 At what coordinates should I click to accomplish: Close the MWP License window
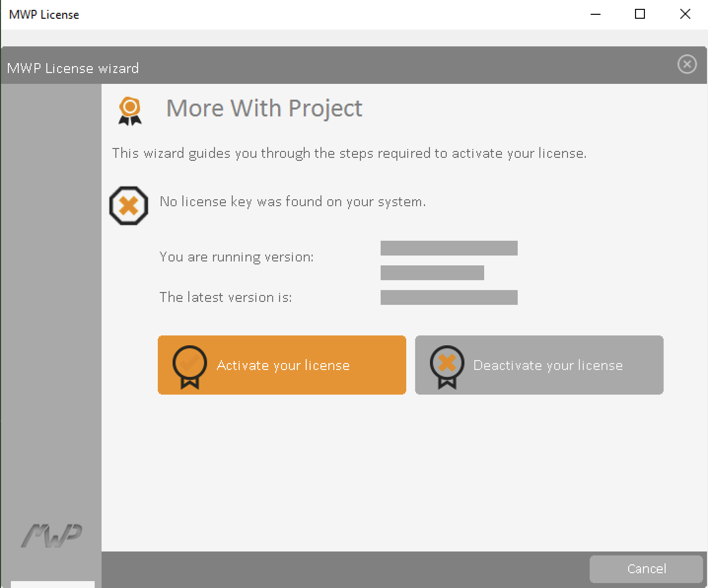(685, 14)
